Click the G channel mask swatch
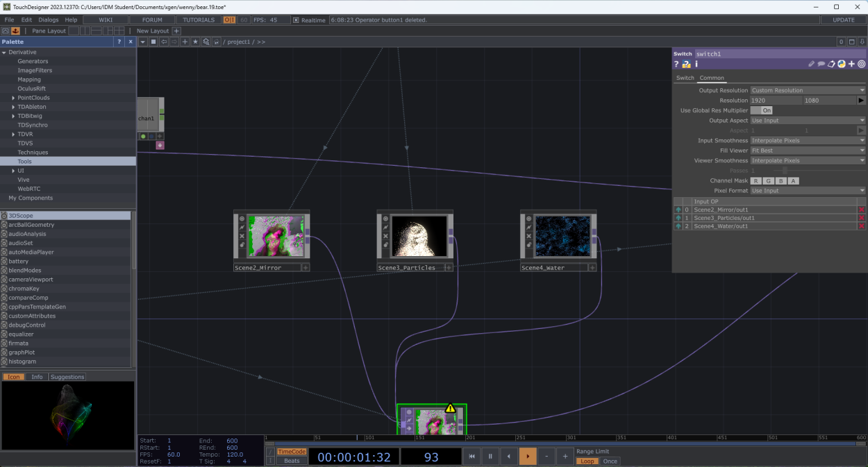This screenshot has width=868, height=467. 768,180
